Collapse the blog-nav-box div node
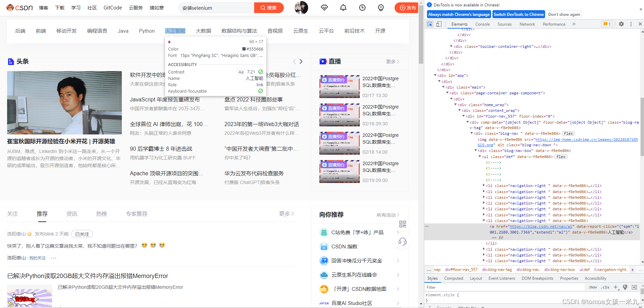Image resolution: width=644 pixels, height=308 pixels. [476, 150]
